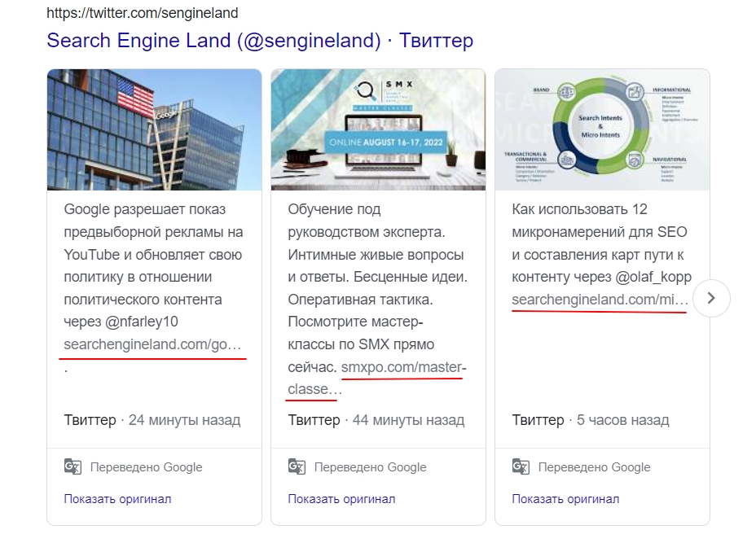The image size is (756, 543).
Task: Click Показать оригинал under the 5 hours tweet
Action: pos(565,499)
